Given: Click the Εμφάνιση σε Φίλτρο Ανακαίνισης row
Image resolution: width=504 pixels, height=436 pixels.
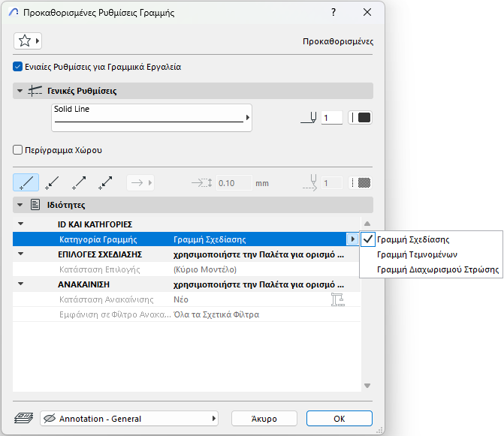Looking at the screenshot, I should tap(186, 314).
